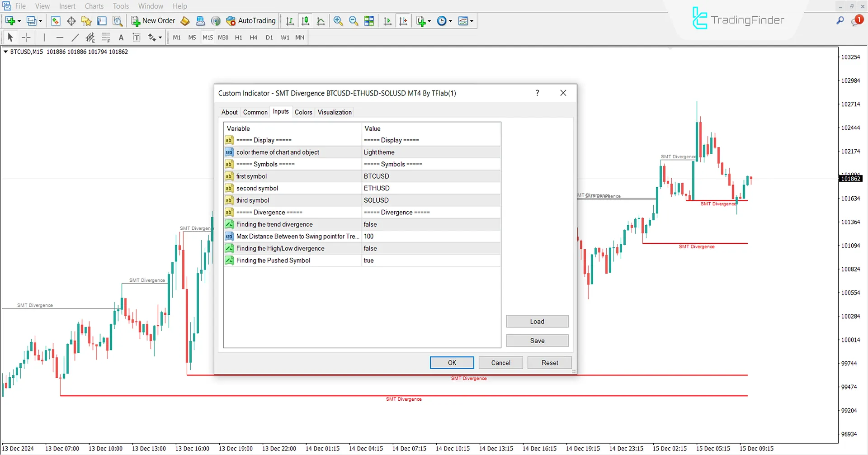868x455 pixels.
Task: Switch chart to Candlestick view
Action: click(305, 21)
